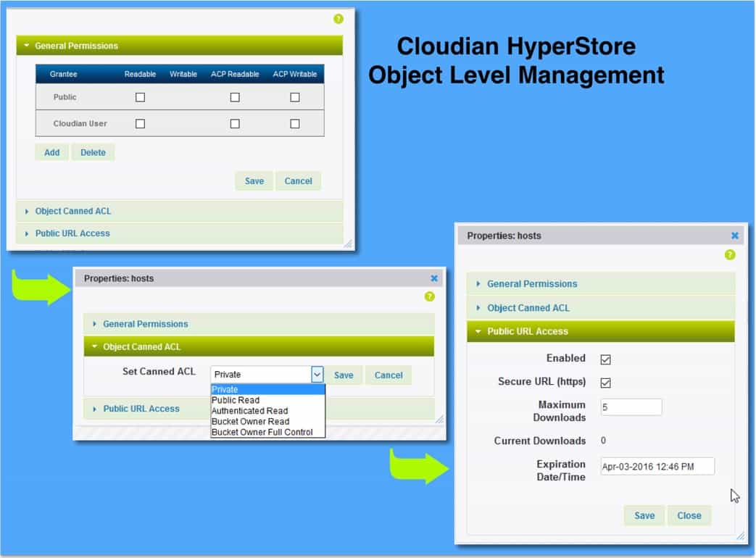
Task: Check Public Readable checkbox
Action: coord(141,97)
